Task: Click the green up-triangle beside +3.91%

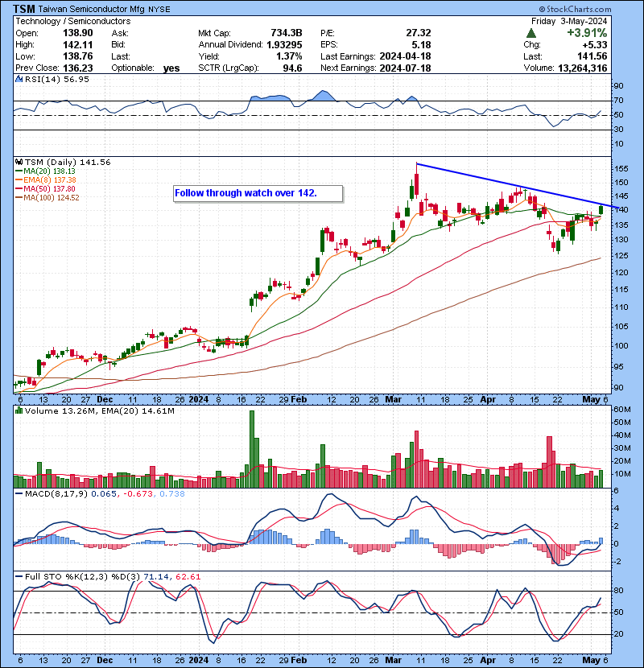Action: [530, 33]
